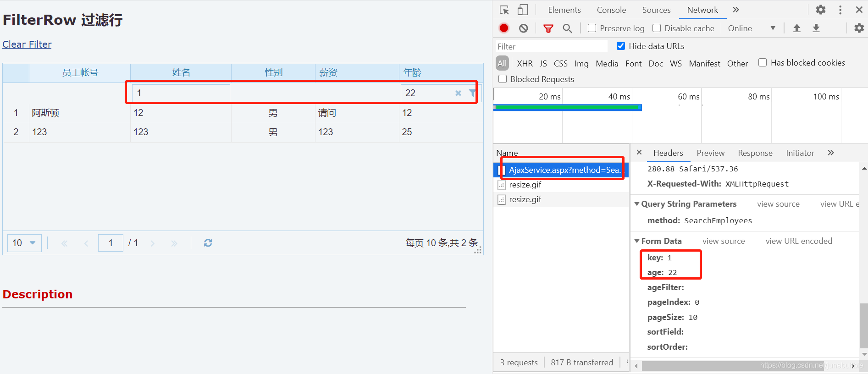Screen dimensions: 868x374
Task: Stop recording network log with red button
Action: click(504, 28)
